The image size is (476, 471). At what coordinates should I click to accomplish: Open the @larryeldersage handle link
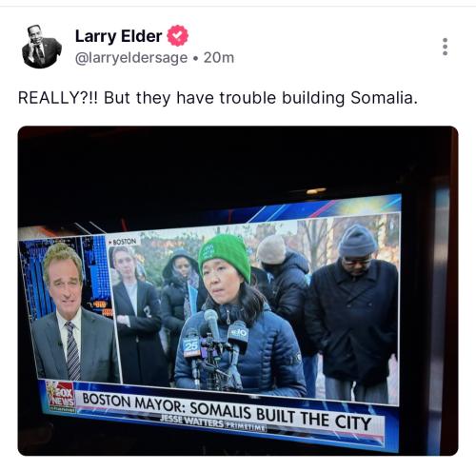point(131,58)
